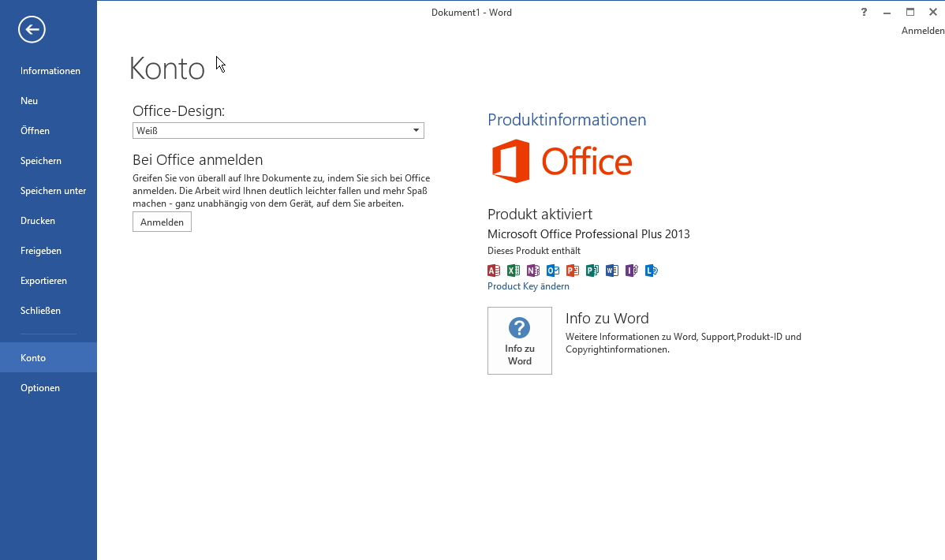This screenshot has width=945, height=560.
Task: Click the Outlook product icon
Action: pos(553,271)
